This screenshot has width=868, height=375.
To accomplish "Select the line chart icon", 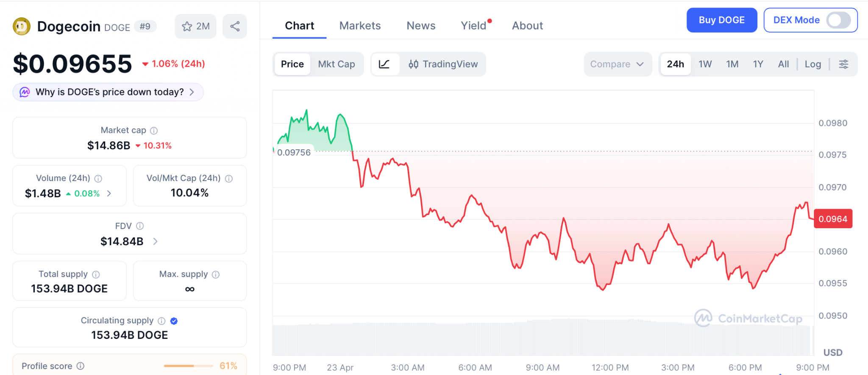I will [x=384, y=64].
